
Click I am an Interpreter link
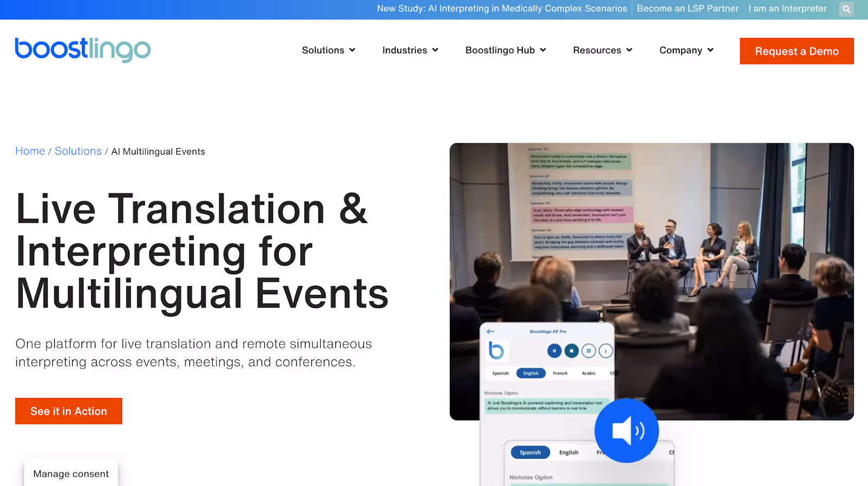(788, 9)
